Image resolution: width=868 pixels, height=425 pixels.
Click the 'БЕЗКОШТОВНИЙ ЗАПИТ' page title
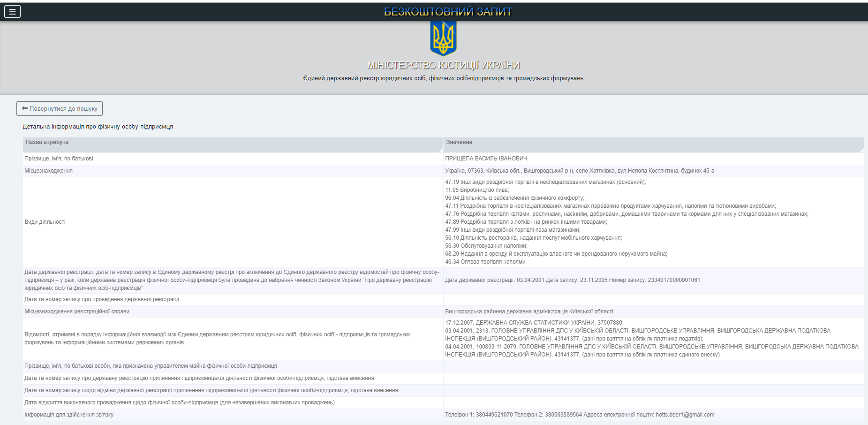pyautogui.click(x=448, y=12)
